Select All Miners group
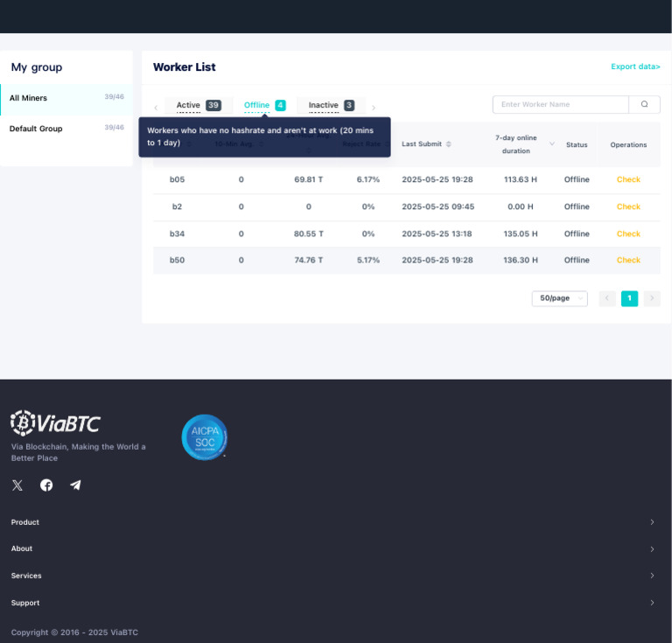The image size is (672, 643). (66, 100)
